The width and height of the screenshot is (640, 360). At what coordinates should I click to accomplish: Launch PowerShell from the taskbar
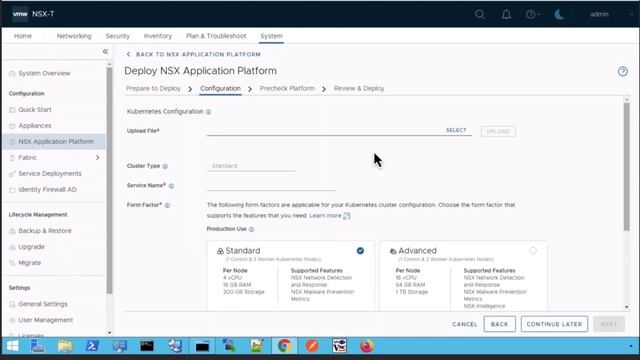click(x=92, y=346)
